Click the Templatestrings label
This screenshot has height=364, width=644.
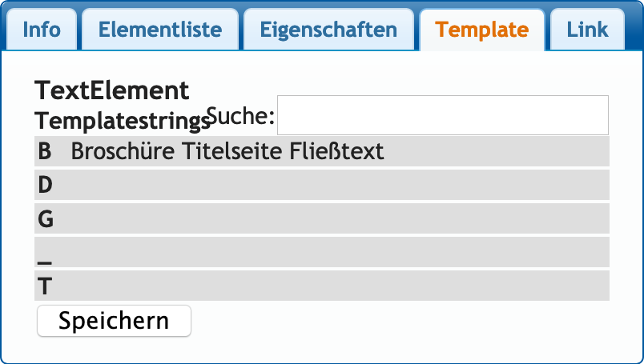pyautogui.click(x=120, y=121)
